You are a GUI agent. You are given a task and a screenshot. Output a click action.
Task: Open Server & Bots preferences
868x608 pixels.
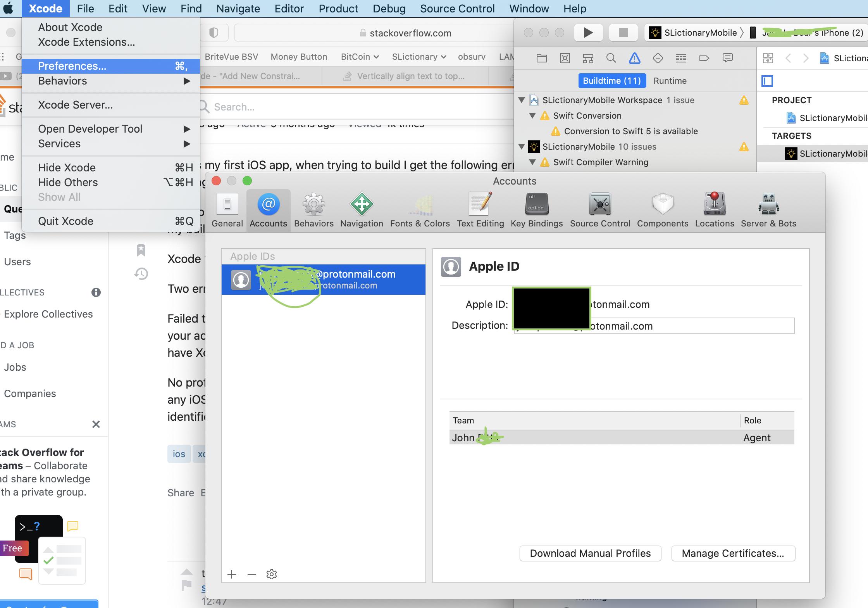[x=768, y=211]
